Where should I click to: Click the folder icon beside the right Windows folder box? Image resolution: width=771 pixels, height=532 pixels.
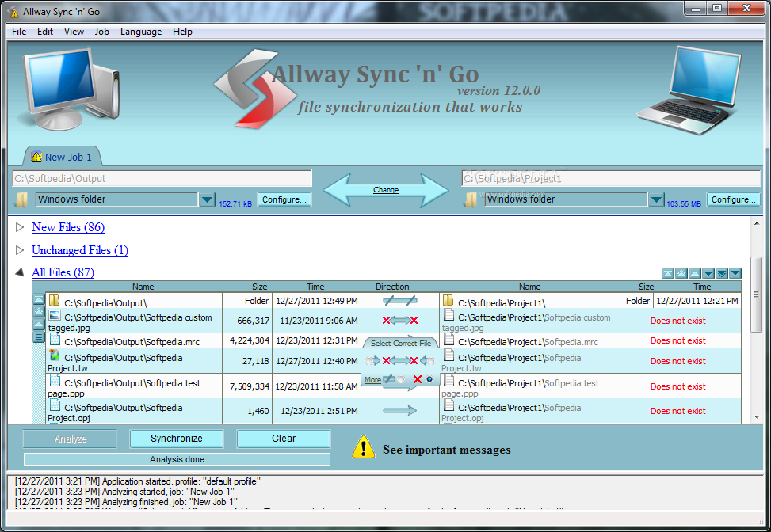(x=471, y=199)
